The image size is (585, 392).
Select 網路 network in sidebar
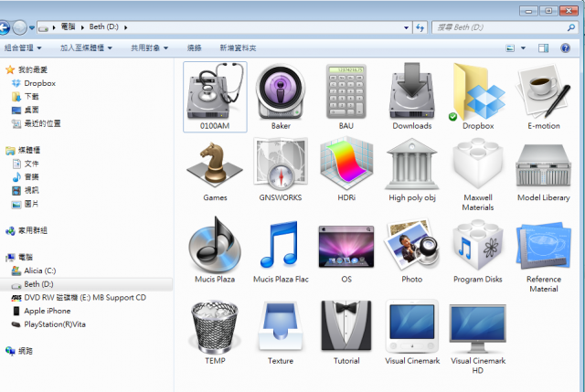19,351
